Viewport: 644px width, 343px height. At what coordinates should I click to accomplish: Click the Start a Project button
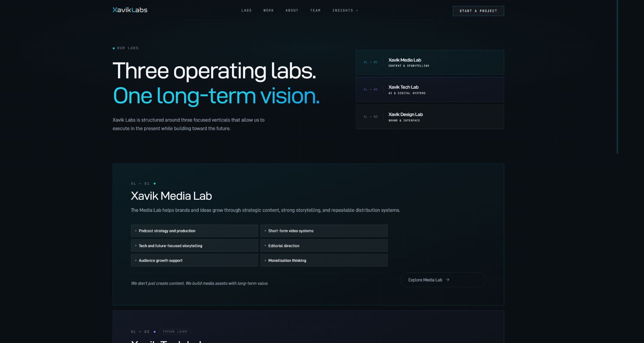[x=478, y=11]
